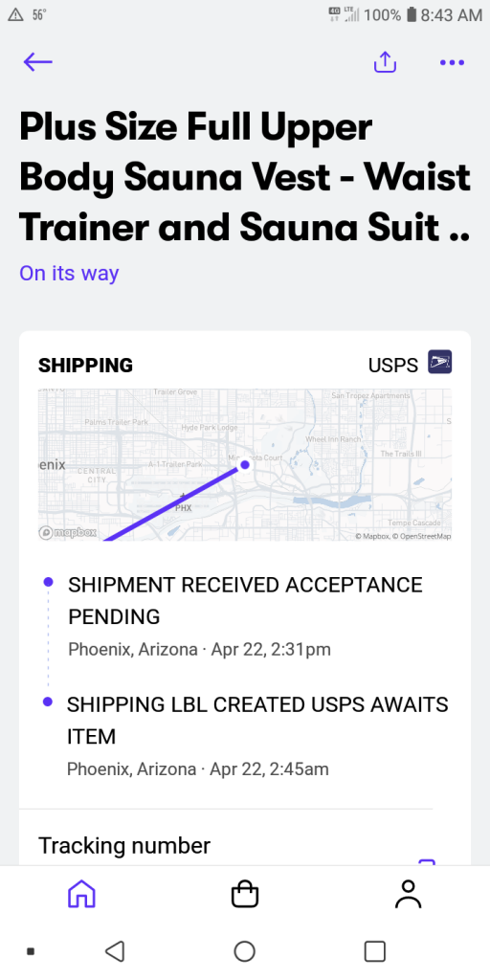This screenshot has width=490, height=980.
Task: Open the shipping route map
Action: pyautogui.click(x=245, y=465)
